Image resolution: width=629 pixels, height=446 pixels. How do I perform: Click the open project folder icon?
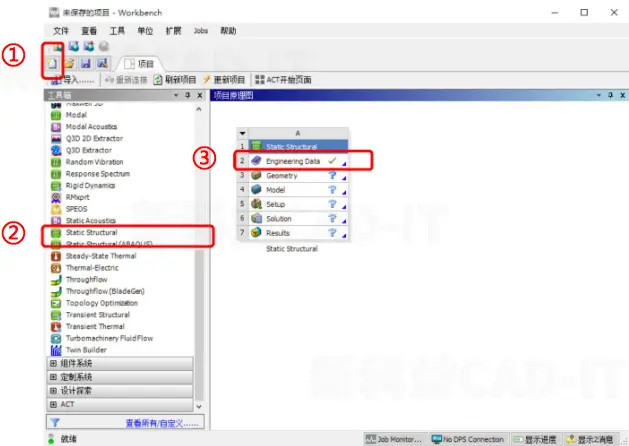click(x=69, y=63)
